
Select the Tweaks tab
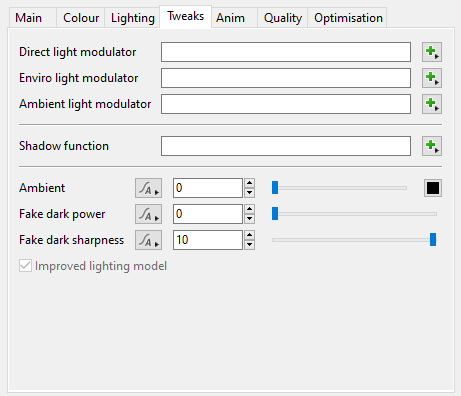click(186, 16)
